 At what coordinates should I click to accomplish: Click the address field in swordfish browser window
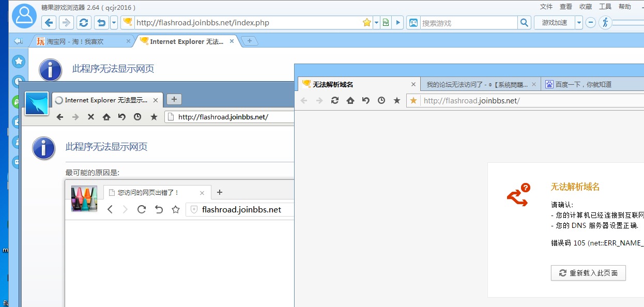click(229, 117)
